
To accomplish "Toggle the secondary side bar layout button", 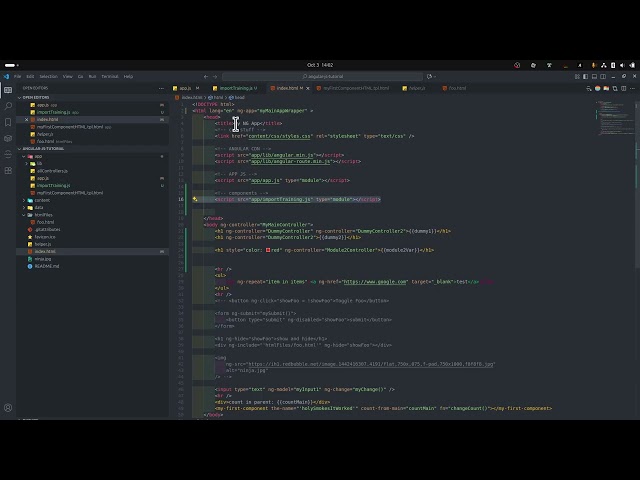I will pyautogui.click(x=603, y=76).
